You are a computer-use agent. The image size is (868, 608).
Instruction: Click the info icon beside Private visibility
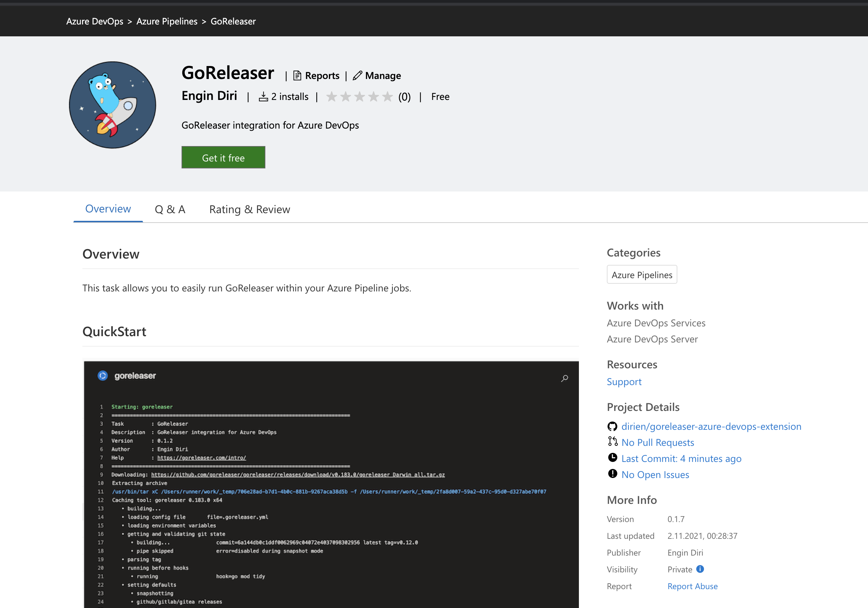[700, 569]
